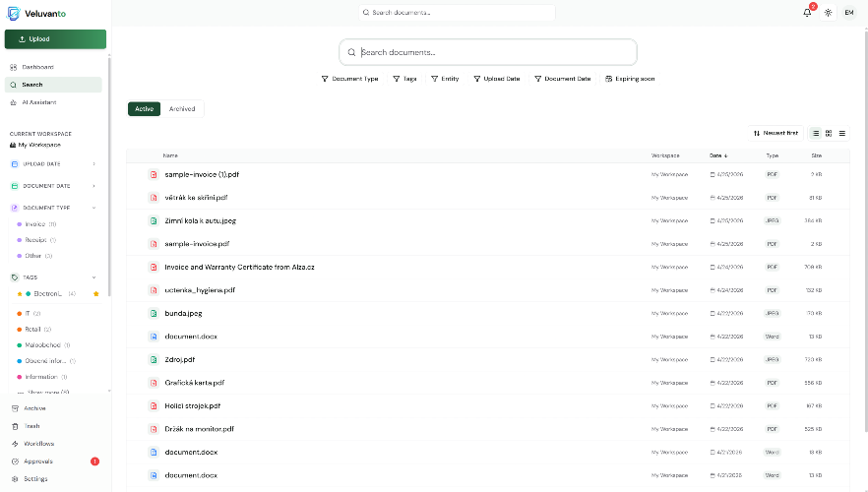Open the Document Date filter

pyautogui.click(x=563, y=79)
